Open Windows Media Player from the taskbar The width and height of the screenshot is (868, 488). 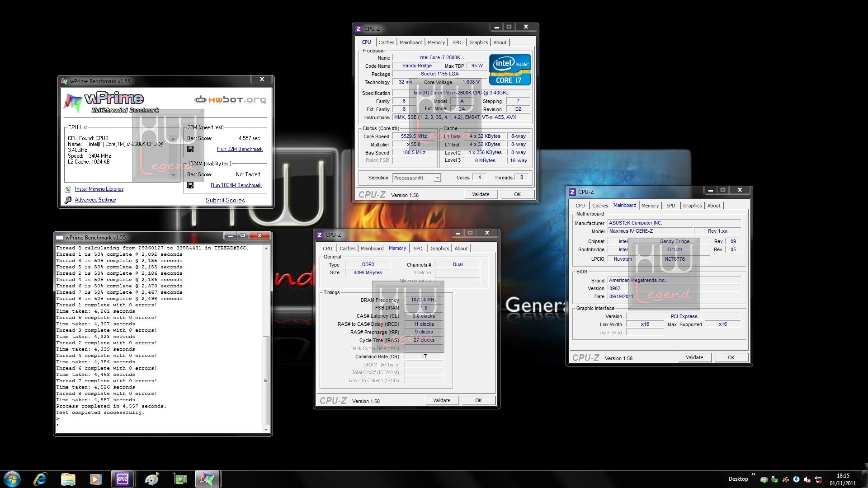click(x=95, y=479)
